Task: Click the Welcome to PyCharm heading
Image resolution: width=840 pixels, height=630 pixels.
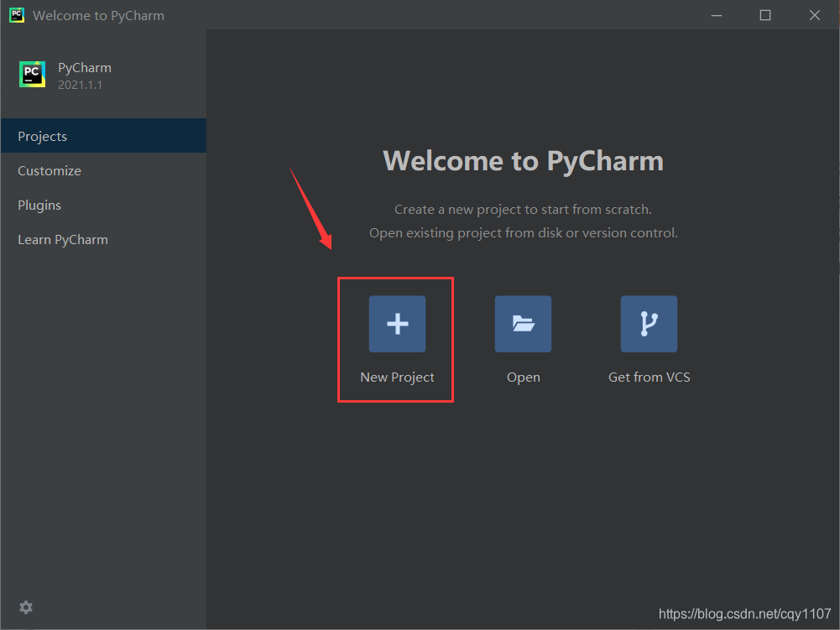Action: 523,161
